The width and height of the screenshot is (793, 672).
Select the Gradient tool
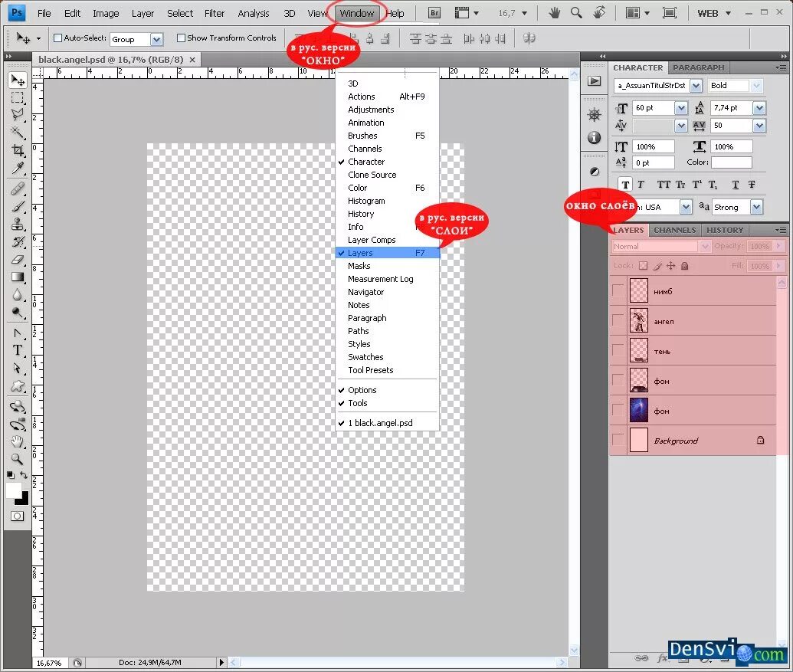18,277
